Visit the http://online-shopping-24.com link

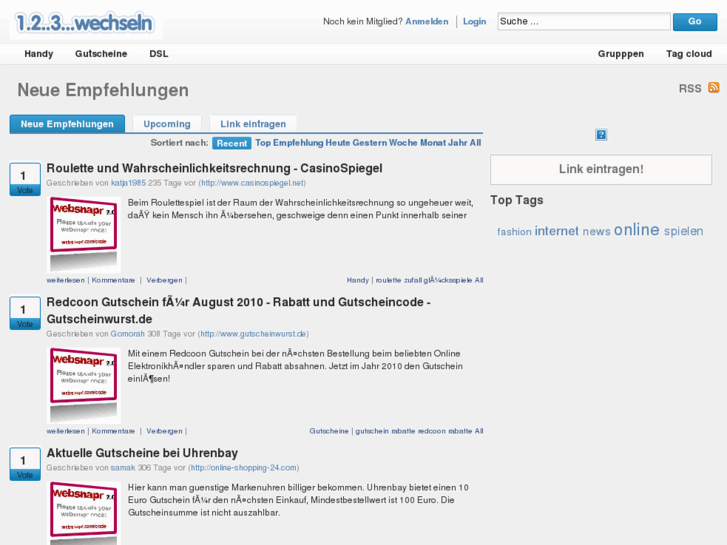pos(243,468)
